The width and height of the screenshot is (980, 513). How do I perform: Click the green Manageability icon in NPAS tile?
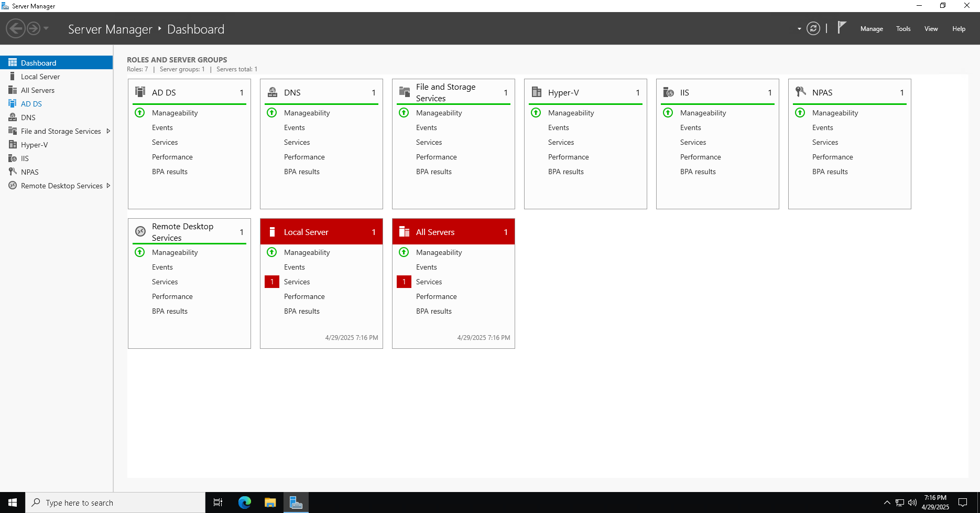click(800, 112)
